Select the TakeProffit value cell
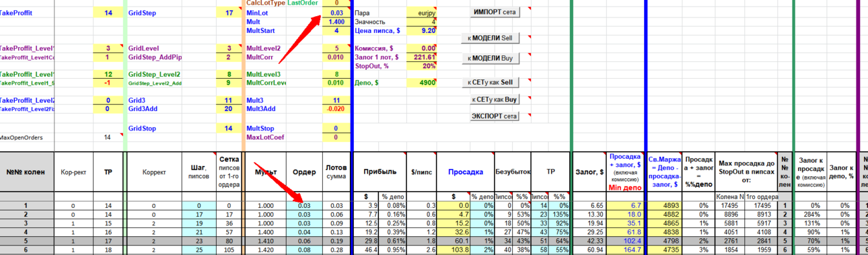 [x=108, y=13]
